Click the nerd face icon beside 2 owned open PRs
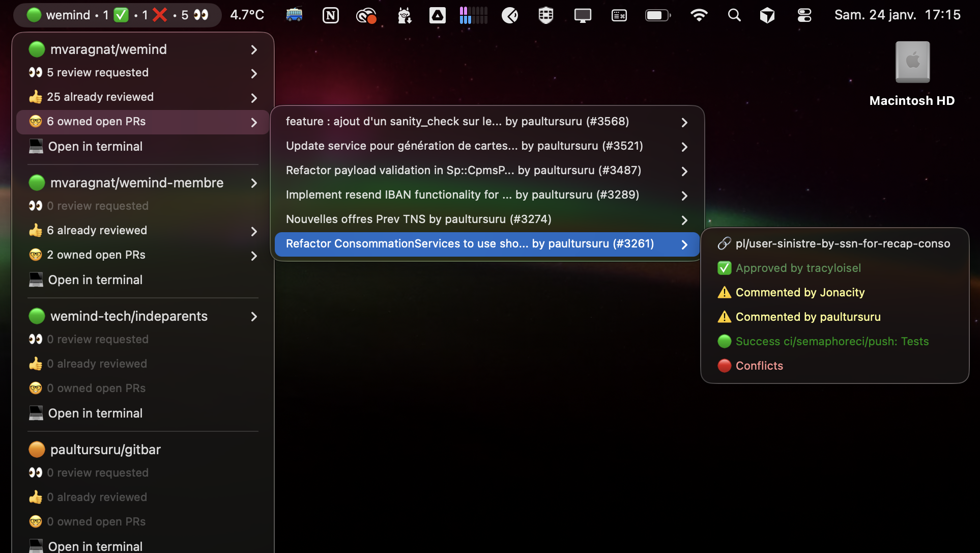Screen dimensions: 980x553 [36, 255]
